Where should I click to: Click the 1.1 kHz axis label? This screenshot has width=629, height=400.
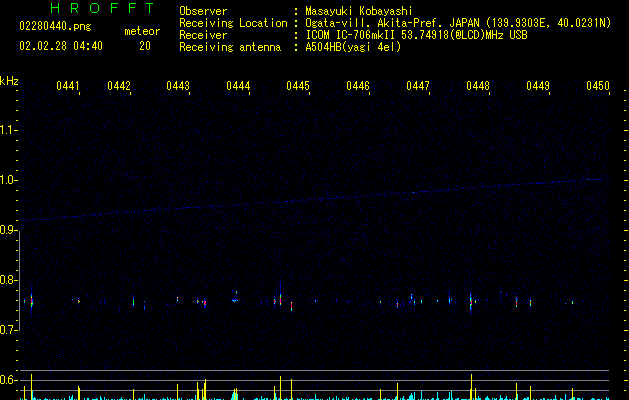(8, 130)
